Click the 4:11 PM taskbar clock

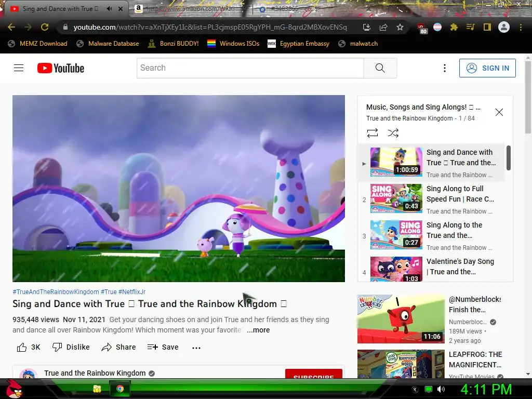pos(486,389)
